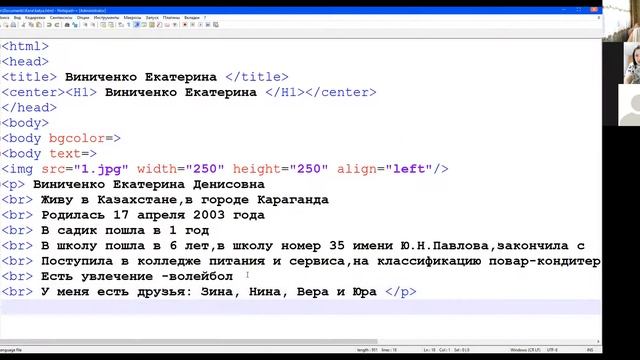Click the В садик пошла line
The height and width of the screenshot is (360, 640).
click(105, 231)
